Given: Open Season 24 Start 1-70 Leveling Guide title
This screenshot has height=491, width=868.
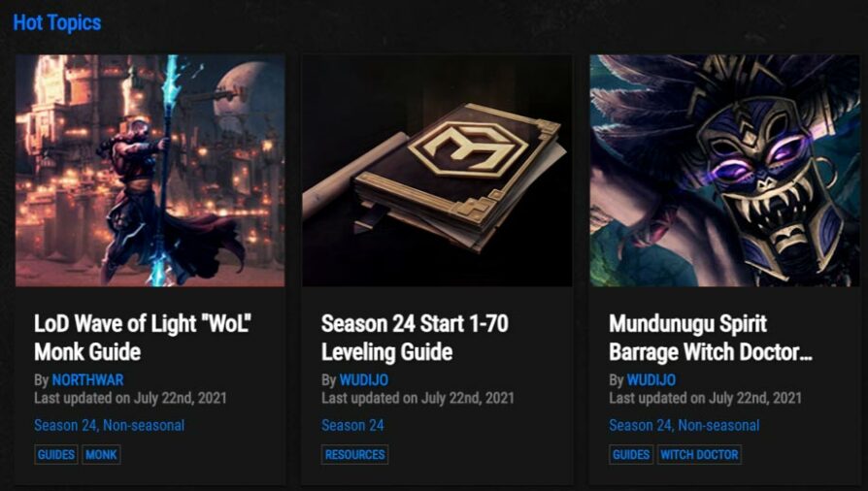Looking at the screenshot, I should click(415, 338).
